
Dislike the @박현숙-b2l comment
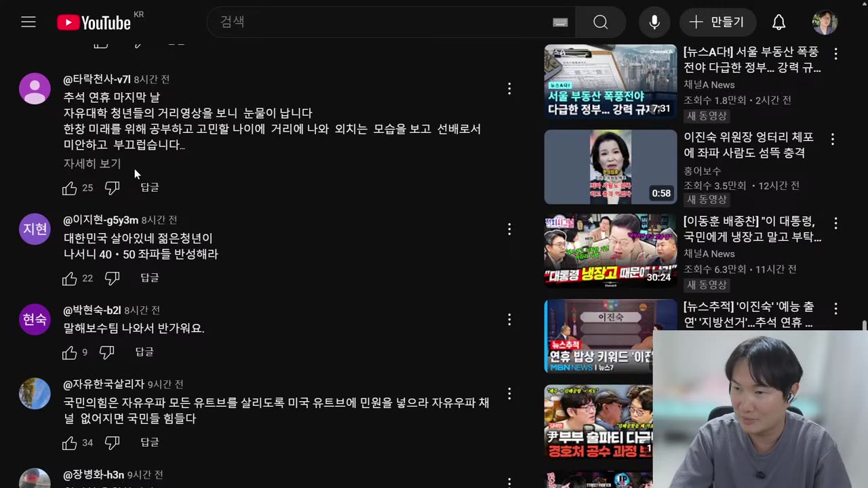coord(106,352)
